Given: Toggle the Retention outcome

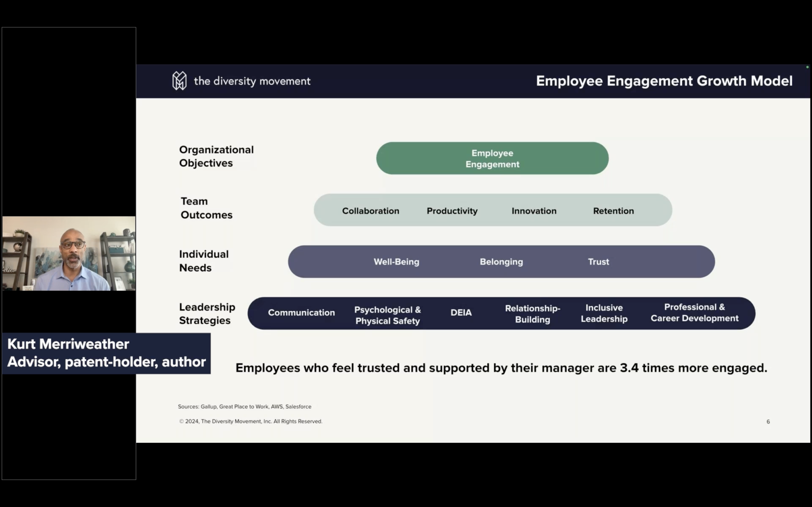Looking at the screenshot, I should click(614, 211).
